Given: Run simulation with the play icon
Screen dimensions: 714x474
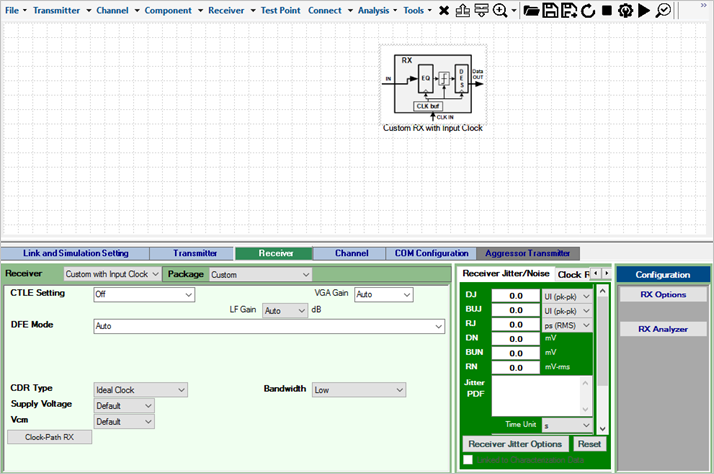Looking at the screenshot, I should click(644, 10).
